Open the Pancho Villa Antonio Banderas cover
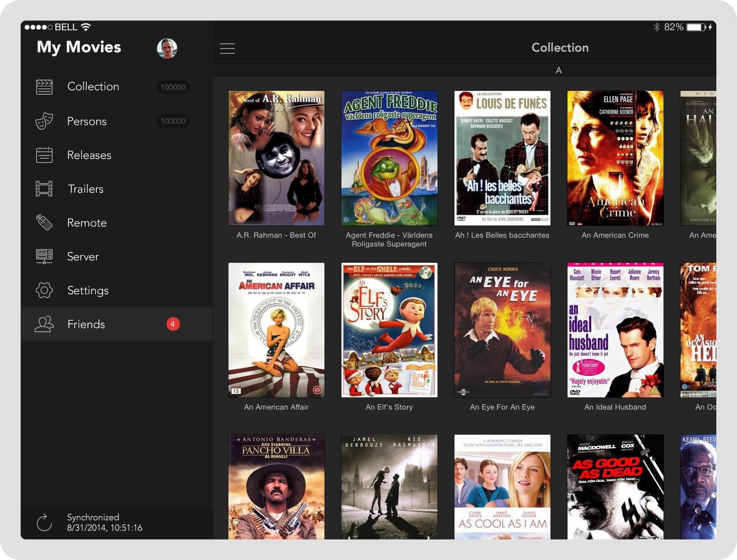737x560 pixels. point(276,487)
